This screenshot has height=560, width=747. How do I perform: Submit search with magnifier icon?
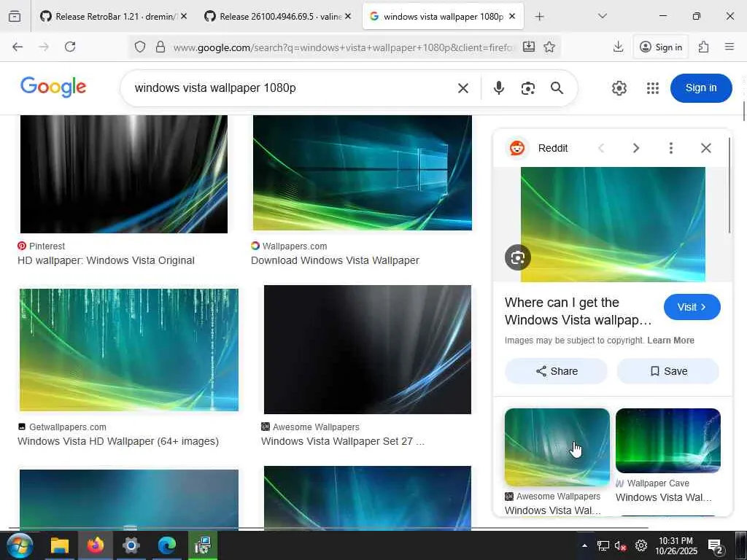tap(557, 88)
